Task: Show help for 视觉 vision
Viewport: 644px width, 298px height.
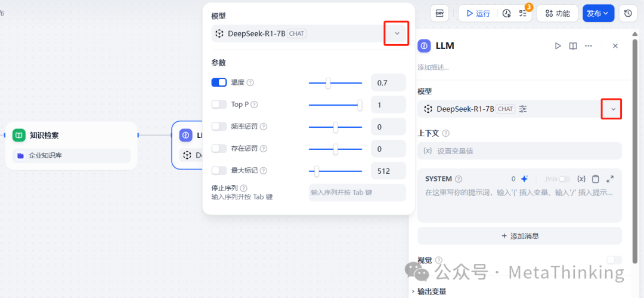Action: 439,260
